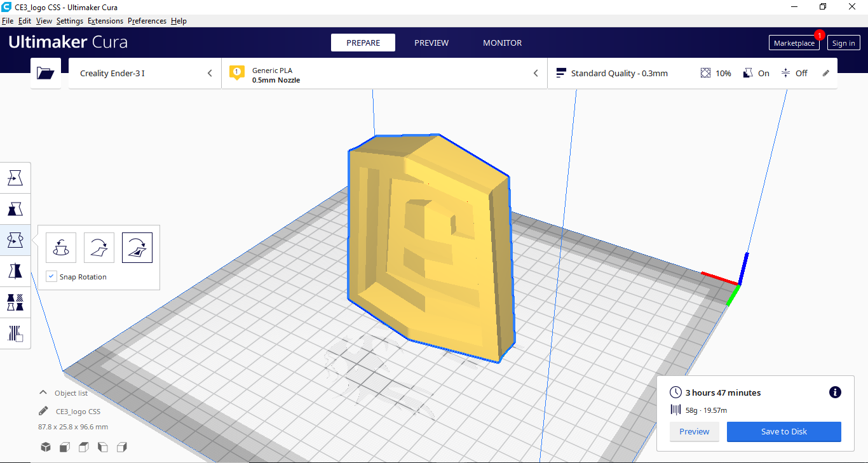The height and width of the screenshot is (463, 868).
Task: Click the filament icon beside 58g
Action: point(675,410)
